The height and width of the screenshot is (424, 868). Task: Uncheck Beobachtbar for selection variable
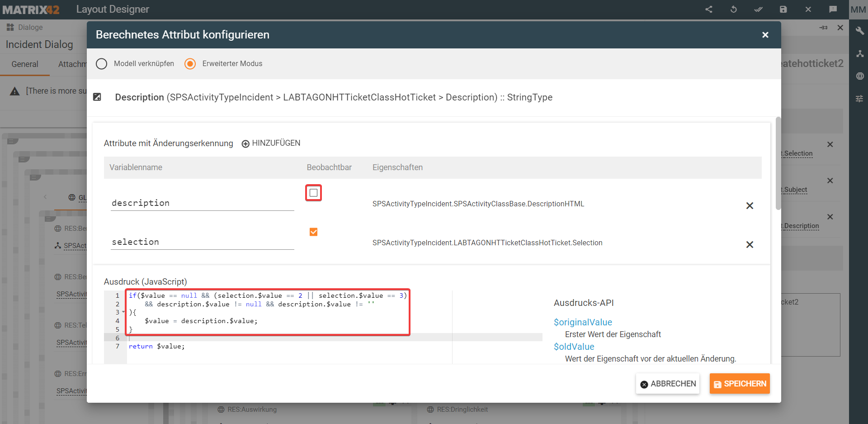313,232
